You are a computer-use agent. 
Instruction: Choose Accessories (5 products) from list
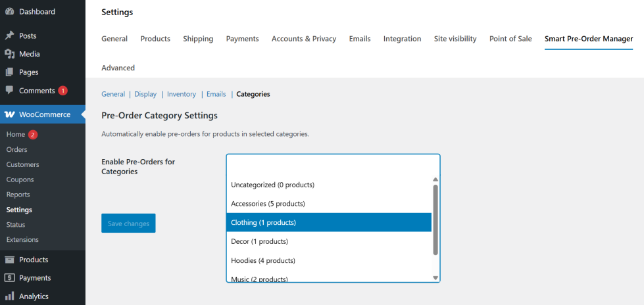click(268, 204)
